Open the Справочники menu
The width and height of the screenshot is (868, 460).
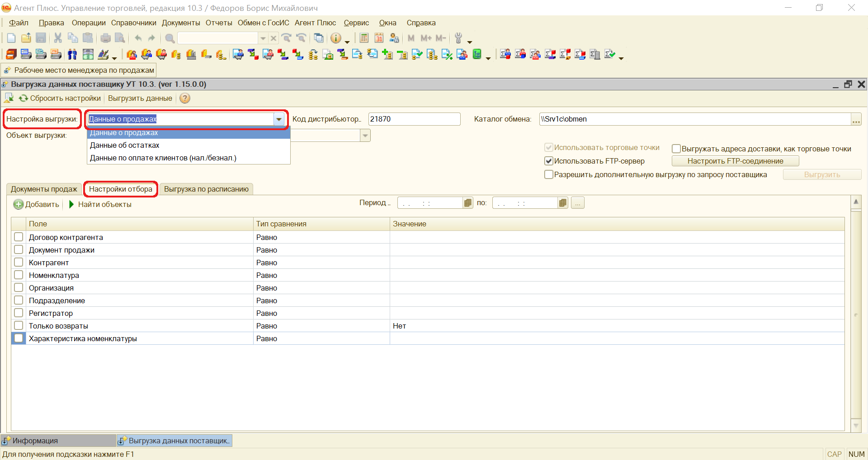pyautogui.click(x=134, y=23)
